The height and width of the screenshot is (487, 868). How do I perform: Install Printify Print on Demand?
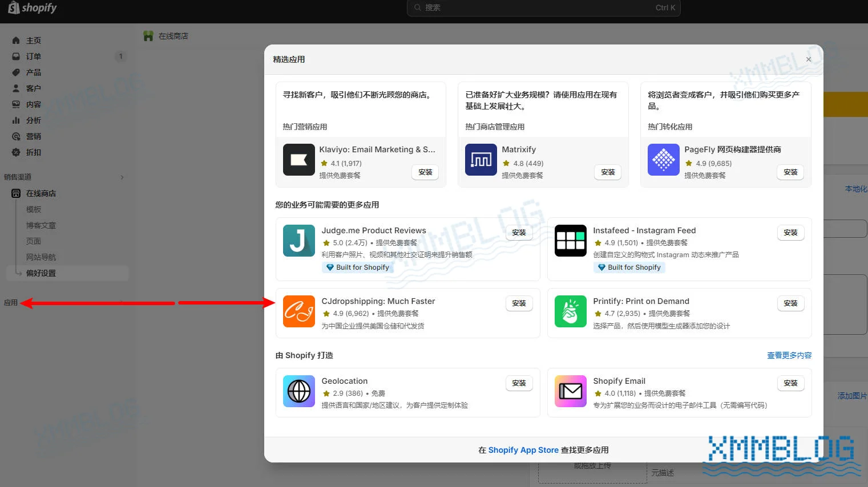790,303
